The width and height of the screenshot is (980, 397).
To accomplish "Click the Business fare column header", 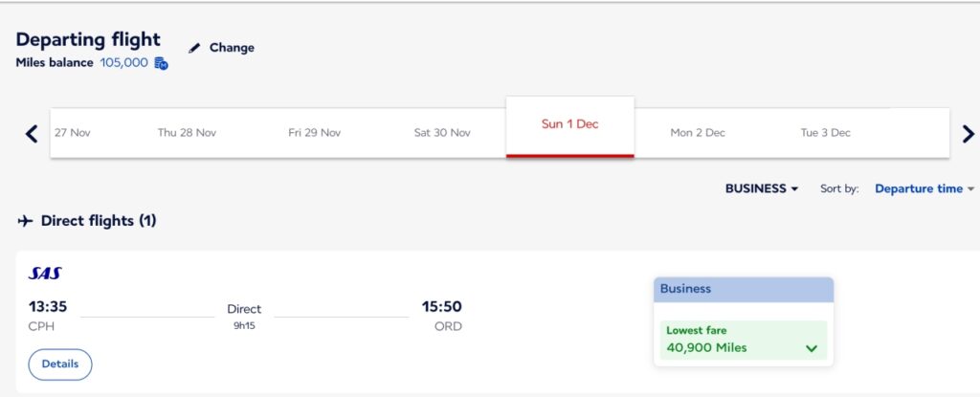I will tap(743, 290).
